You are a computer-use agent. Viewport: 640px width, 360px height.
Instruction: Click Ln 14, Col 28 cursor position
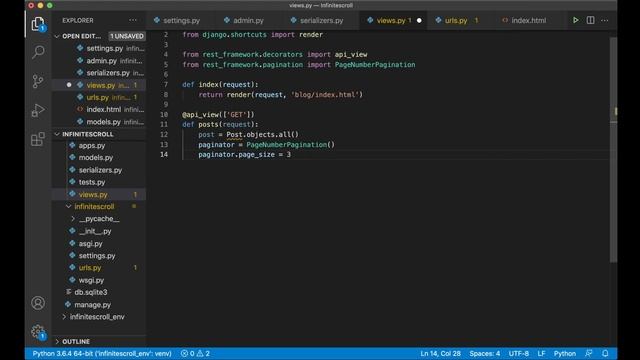point(440,353)
